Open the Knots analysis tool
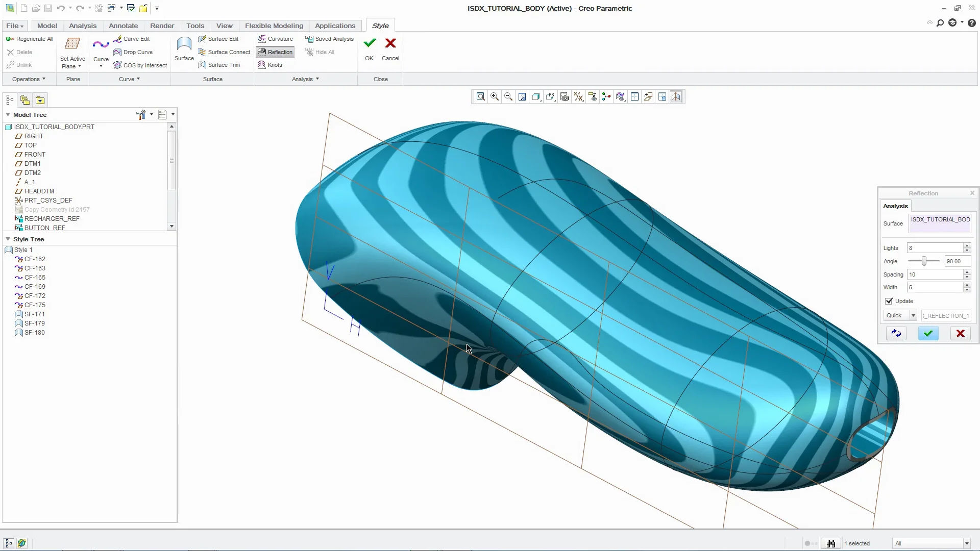Viewport: 980px width, 551px height. pyautogui.click(x=269, y=65)
